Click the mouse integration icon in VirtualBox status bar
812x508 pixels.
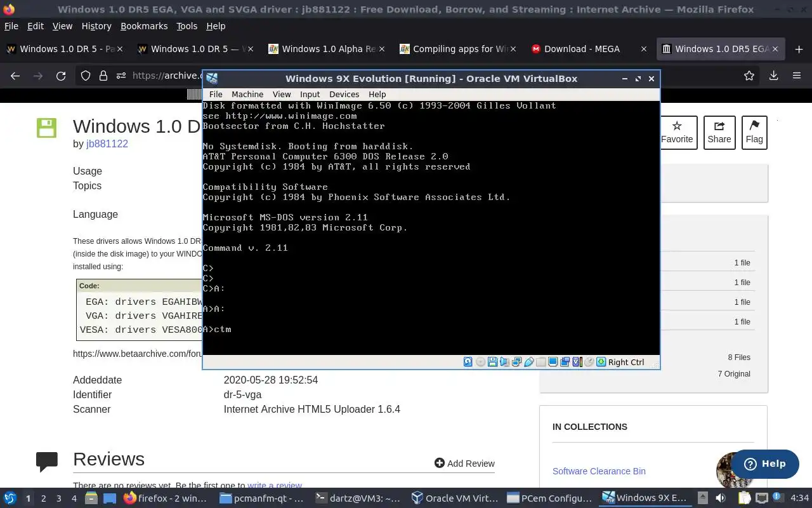click(x=589, y=362)
